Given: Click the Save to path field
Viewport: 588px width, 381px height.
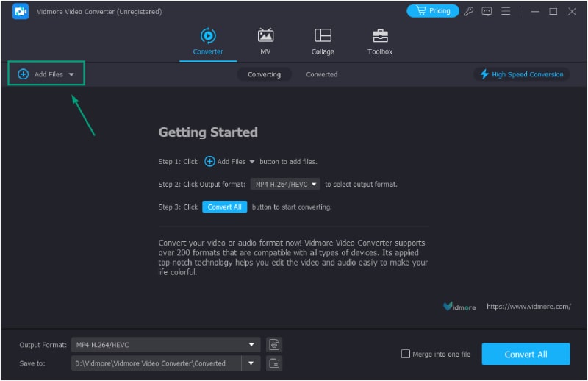Looking at the screenshot, I should pos(156,363).
